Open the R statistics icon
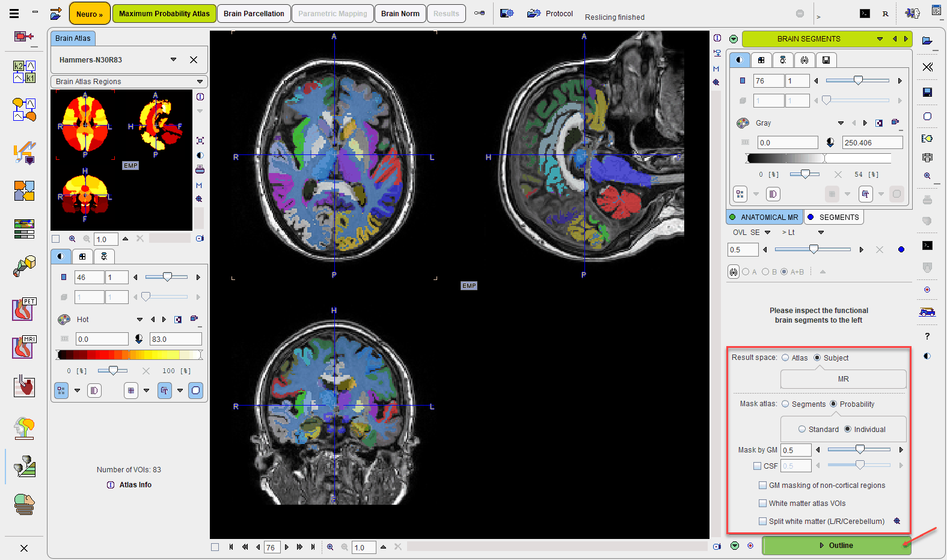947x560 pixels. 885,13
